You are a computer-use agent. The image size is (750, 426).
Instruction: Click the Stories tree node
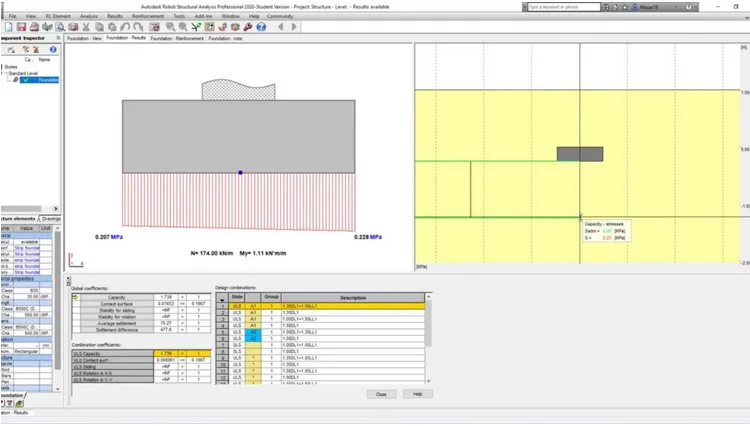click(x=11, y=67)
